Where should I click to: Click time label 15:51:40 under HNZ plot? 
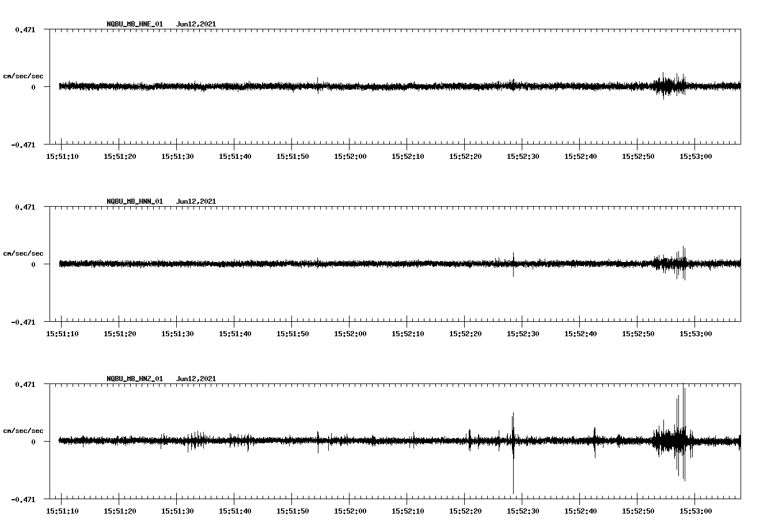235,511
